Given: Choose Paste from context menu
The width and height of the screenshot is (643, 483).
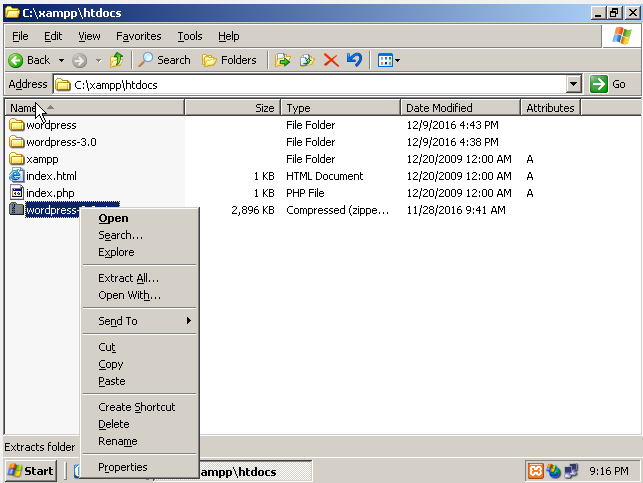Looking at the screenshot, I should point(139,381).
